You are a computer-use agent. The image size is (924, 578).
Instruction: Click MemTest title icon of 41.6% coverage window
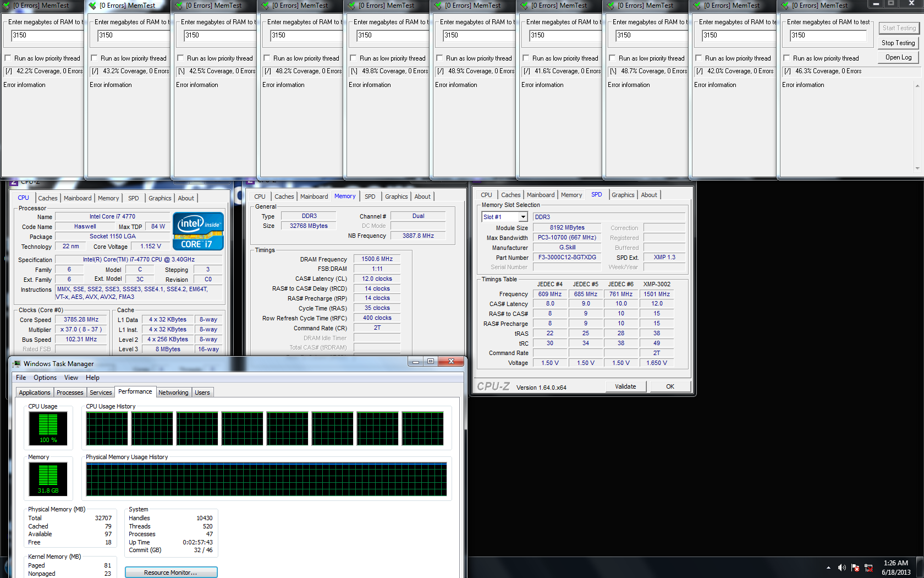524,6
